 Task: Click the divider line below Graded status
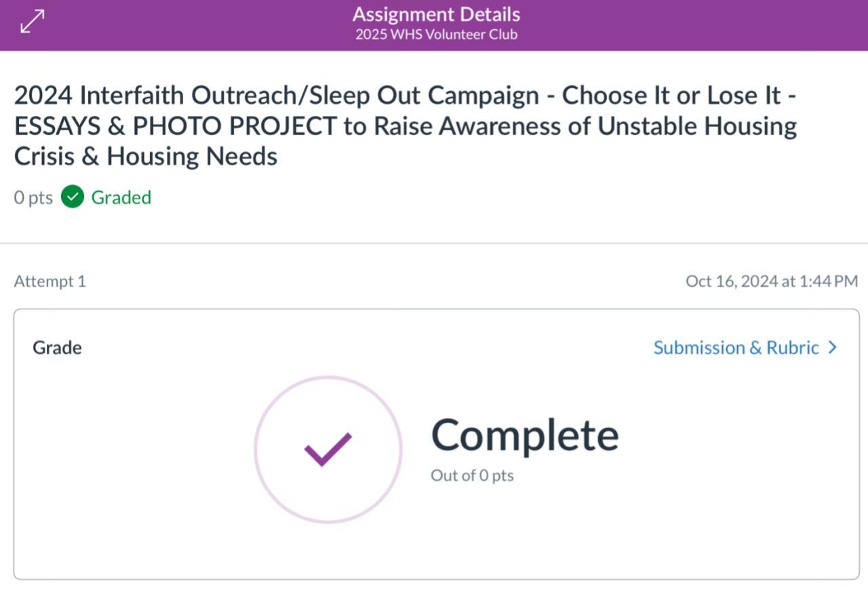434,243
